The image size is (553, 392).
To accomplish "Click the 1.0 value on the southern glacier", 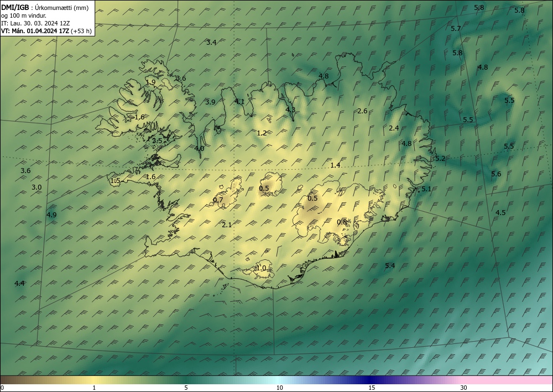I will coord(261,268).
